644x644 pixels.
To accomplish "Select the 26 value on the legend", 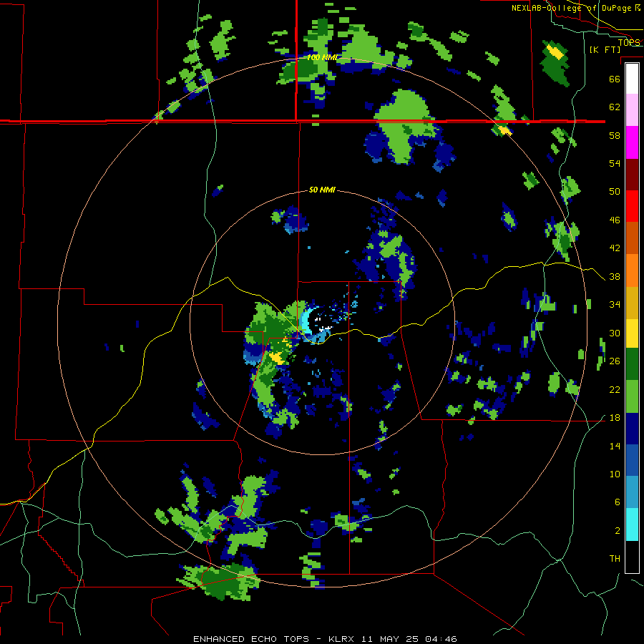I will tap(615, 361).
